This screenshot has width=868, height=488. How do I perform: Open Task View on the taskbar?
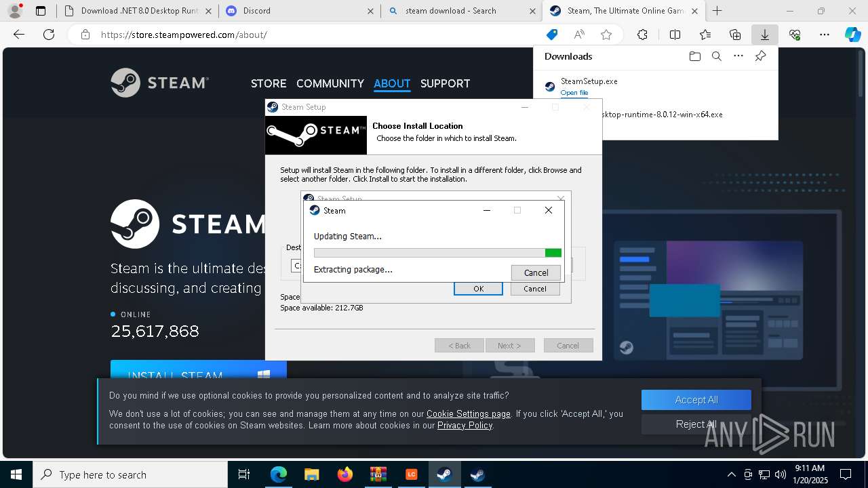coord(244,474)
